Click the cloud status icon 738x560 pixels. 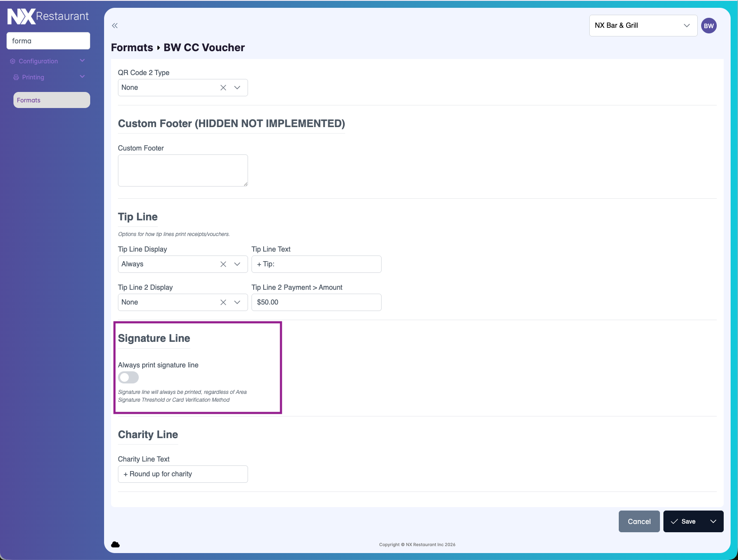[115, 544]
